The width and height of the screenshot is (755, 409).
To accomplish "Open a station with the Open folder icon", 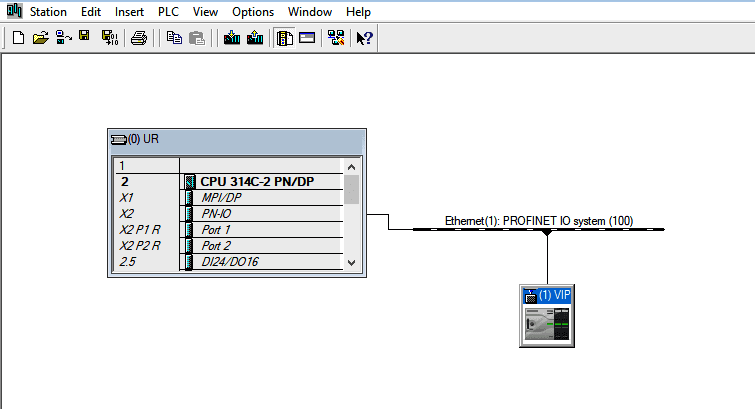I will pos(41,38).
